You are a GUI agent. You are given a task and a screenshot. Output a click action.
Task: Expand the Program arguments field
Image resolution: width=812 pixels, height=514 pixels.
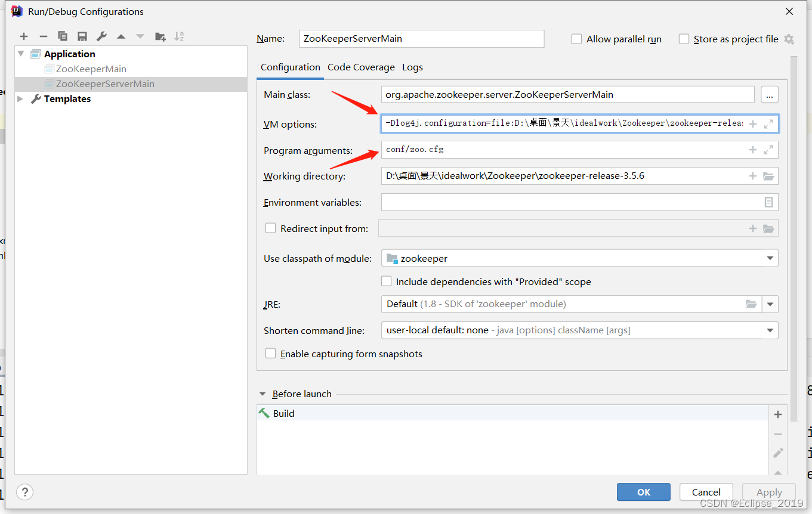pyautogui.click(x=768, y=150)
